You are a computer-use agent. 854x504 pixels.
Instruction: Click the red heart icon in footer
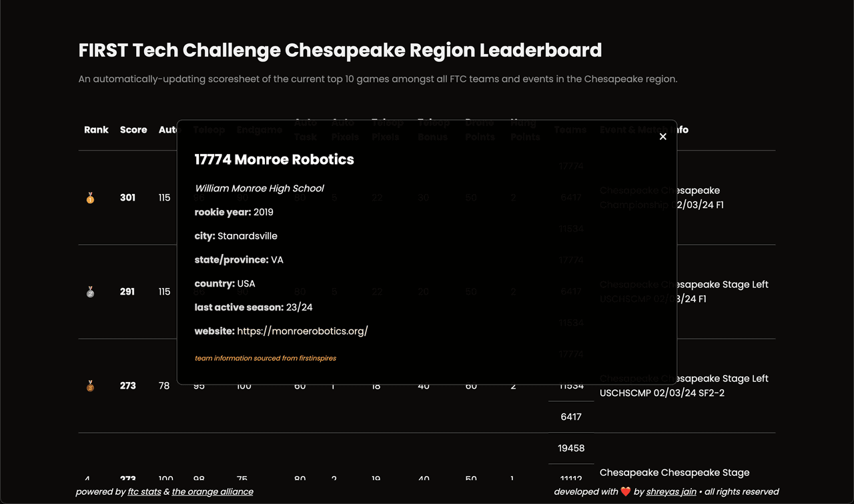(626, 492)
